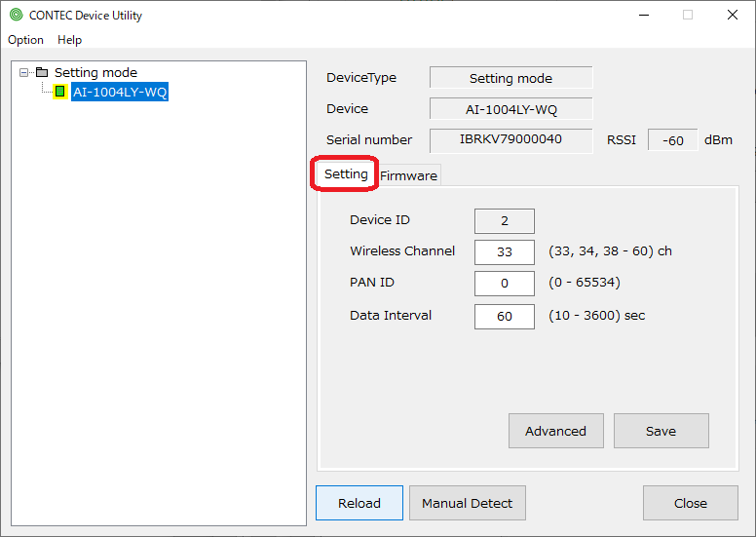Click the "Device ID" label
The width and height of the screenshot is (756, 537).
379,220
